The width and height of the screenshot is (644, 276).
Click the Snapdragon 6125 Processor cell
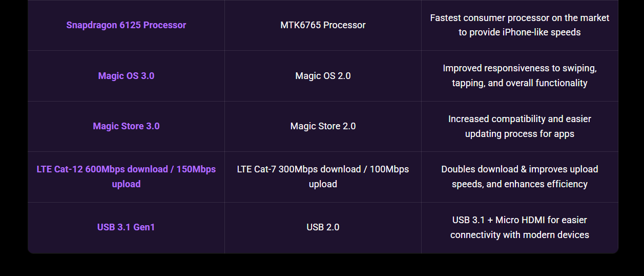[126, 25]
